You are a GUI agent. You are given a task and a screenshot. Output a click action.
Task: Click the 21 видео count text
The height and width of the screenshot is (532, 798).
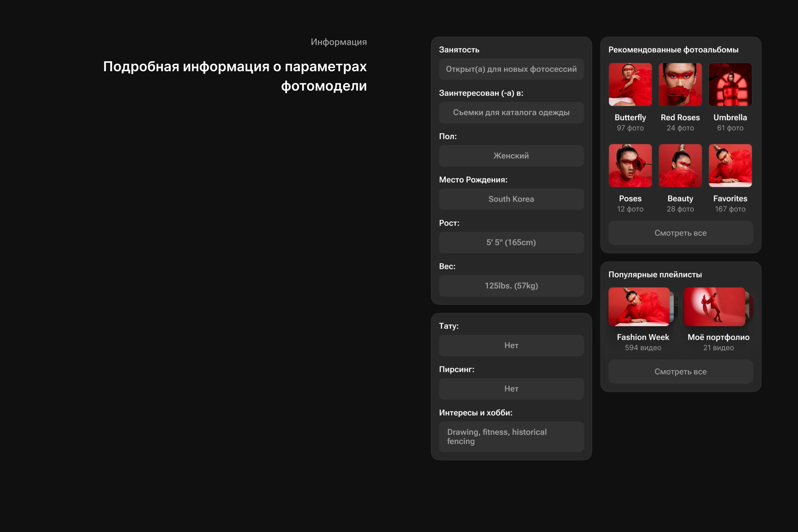click(718, 348)
